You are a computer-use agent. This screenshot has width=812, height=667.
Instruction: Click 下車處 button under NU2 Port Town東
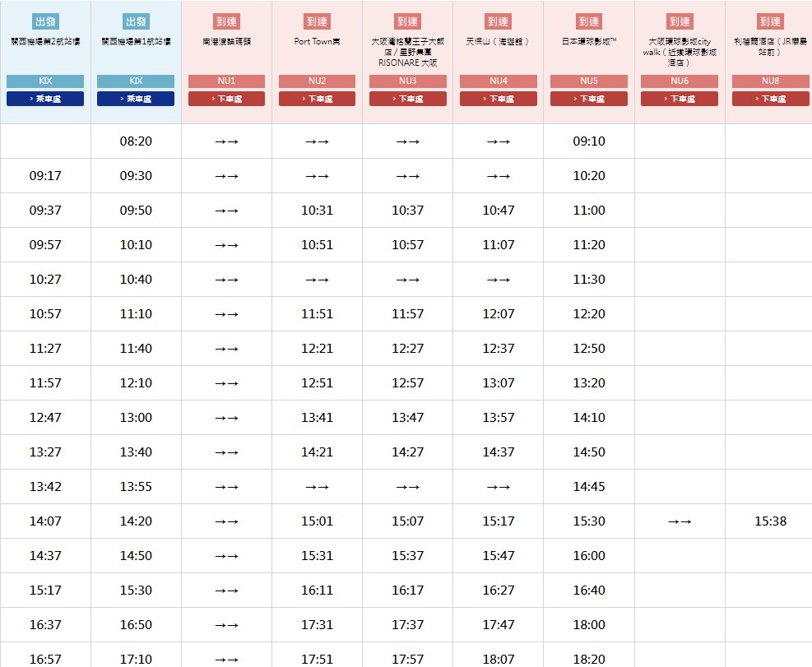(317, 99)
